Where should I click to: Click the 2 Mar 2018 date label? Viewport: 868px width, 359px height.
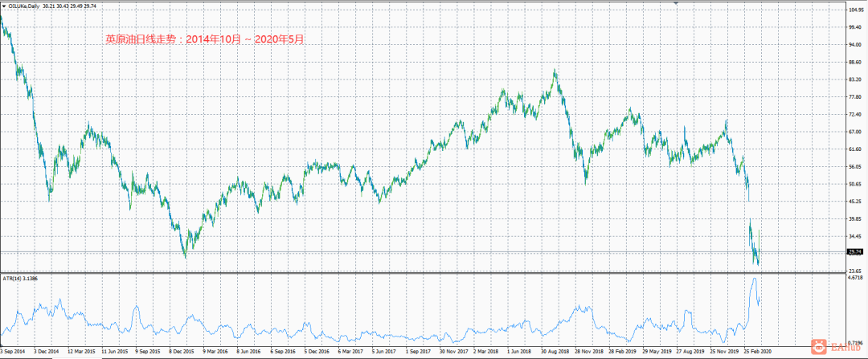(x=486, y=351)
